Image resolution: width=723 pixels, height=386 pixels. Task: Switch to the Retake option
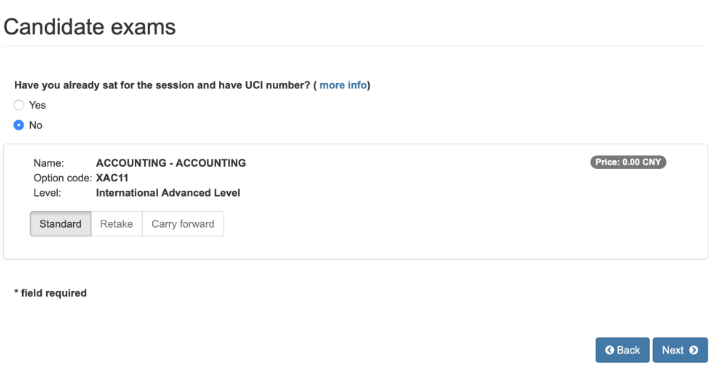(117, 224)
